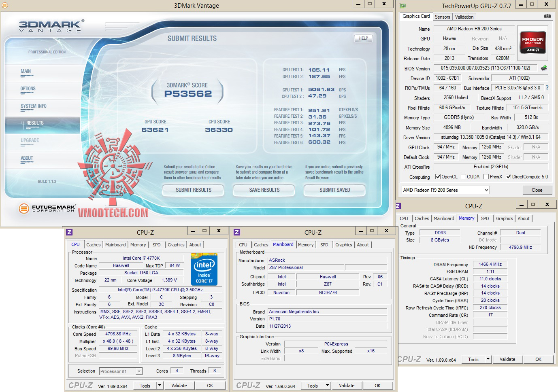
Task: Click the BIOS Version field in GPU-Z
Action: point(486,68)
